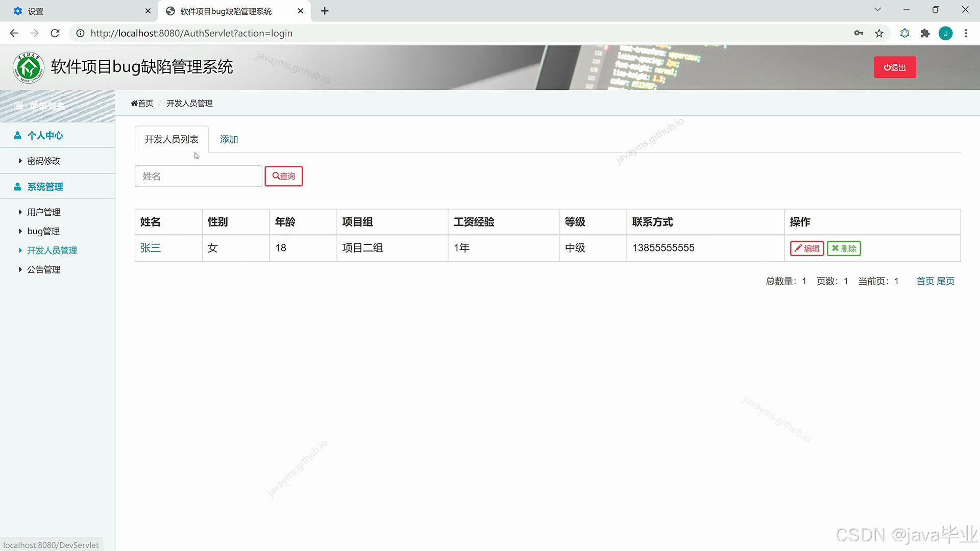This screenshot has height=551, width=980.
Task: Open Chrome's three-dot menu
Action: point(966,33)
